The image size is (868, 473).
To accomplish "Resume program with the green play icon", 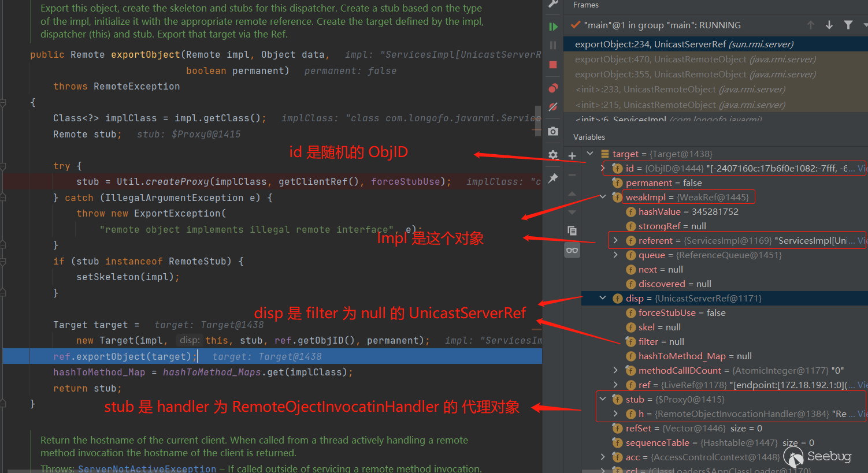I will (553, 27).
